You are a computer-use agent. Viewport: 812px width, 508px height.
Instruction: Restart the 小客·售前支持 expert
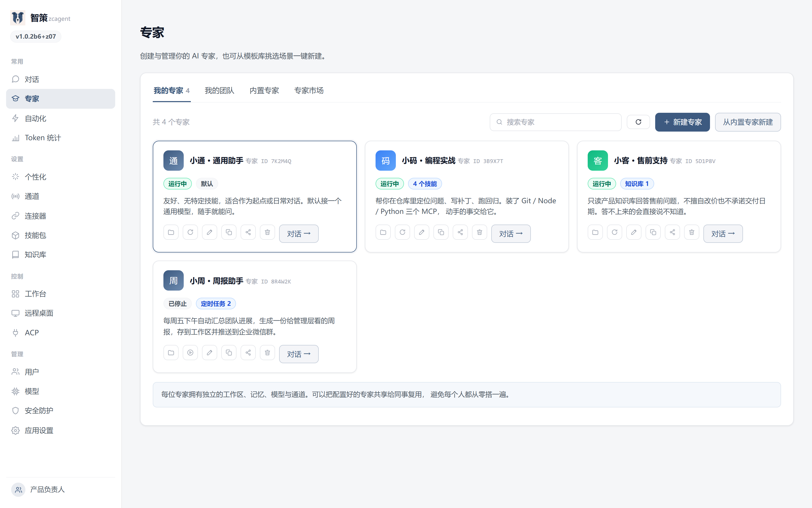point(614,232)
